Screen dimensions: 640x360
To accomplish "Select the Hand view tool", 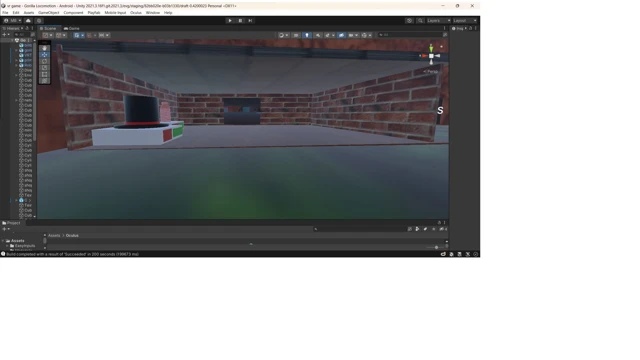I will tap(44, 48).
